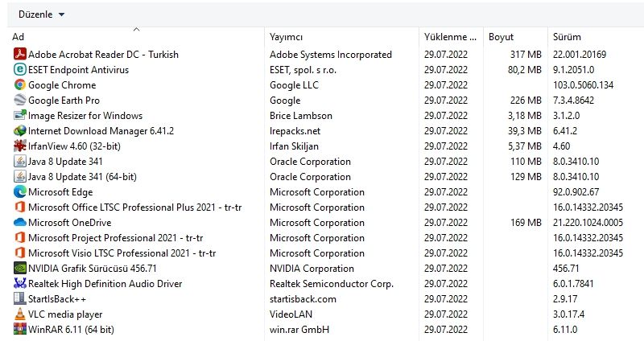Sort by the Boyut column header
644x341 pixels.
[501, 37]
